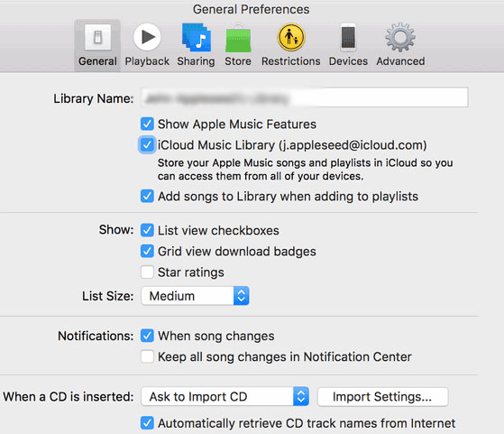
Task: Click the 'List Size:' label
Action: tap(107, 296)
